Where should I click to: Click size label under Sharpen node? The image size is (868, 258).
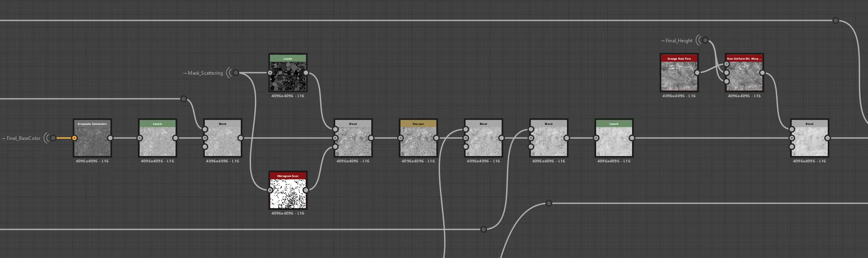click(418, 161)
